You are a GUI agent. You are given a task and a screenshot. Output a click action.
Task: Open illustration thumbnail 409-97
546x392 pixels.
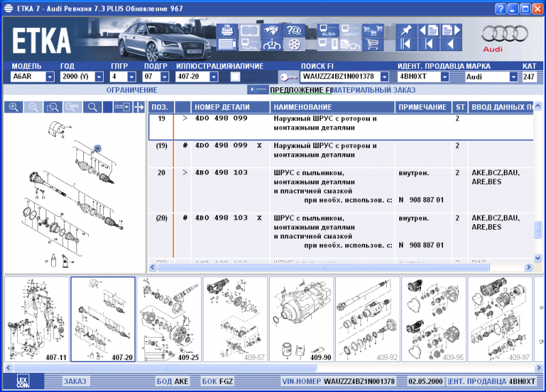(x=500, y=319)
